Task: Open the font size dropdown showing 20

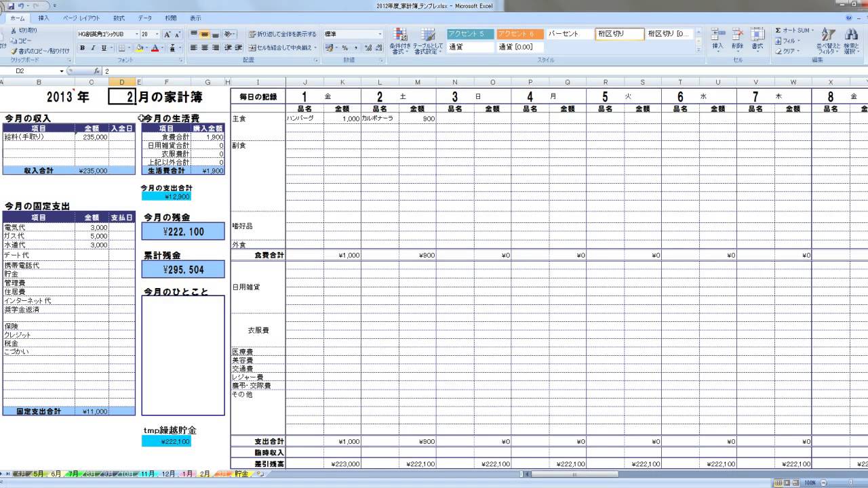Action: (x=149, y=34)
